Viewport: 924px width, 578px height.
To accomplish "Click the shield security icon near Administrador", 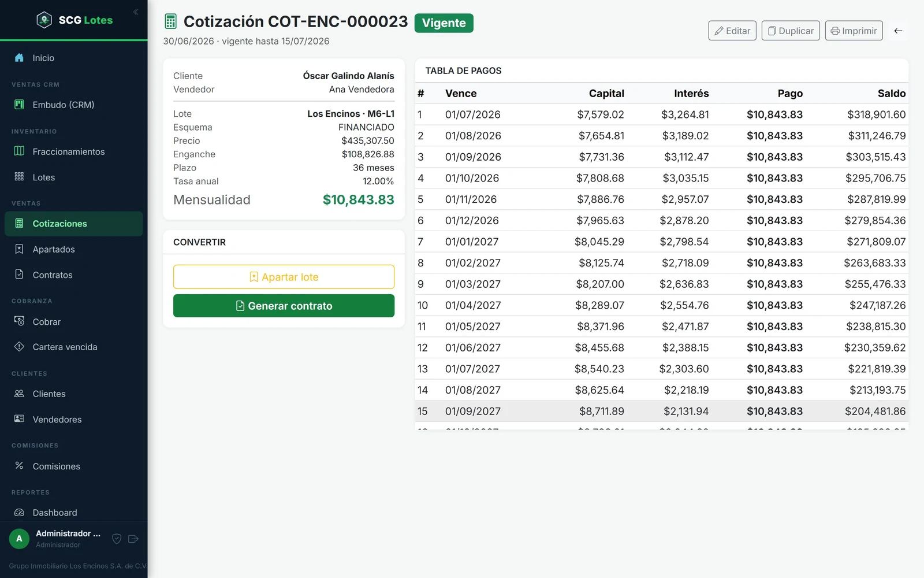I will click(x=117, y=539).
